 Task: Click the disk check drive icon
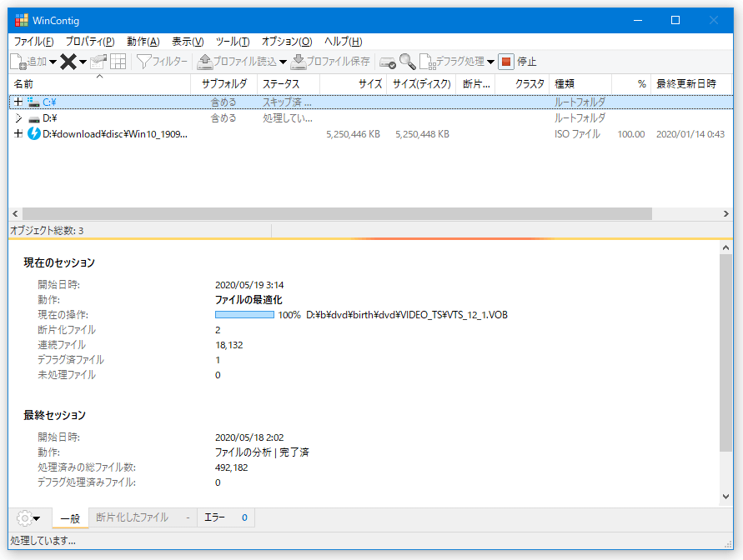(x=388, y=62)
